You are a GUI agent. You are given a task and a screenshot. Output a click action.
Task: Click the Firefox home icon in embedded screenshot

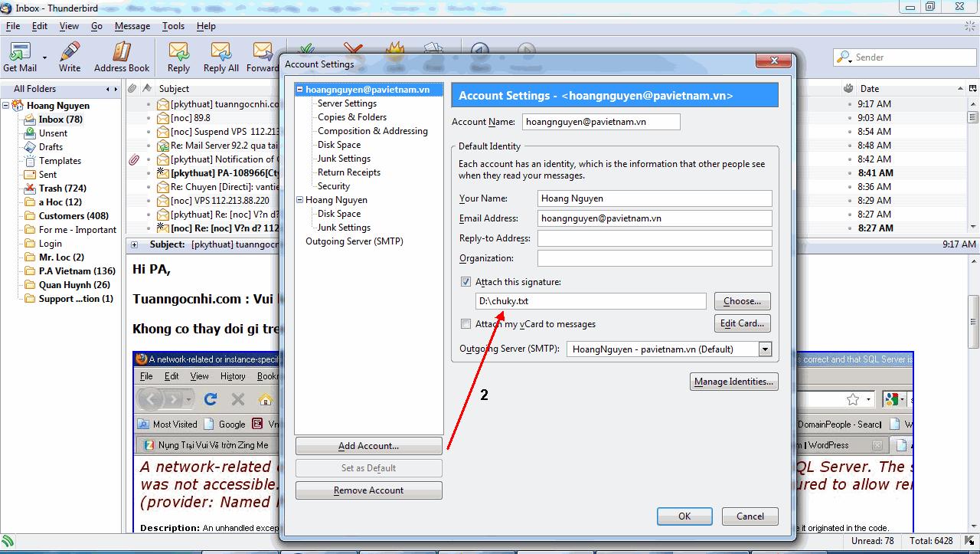265,399
